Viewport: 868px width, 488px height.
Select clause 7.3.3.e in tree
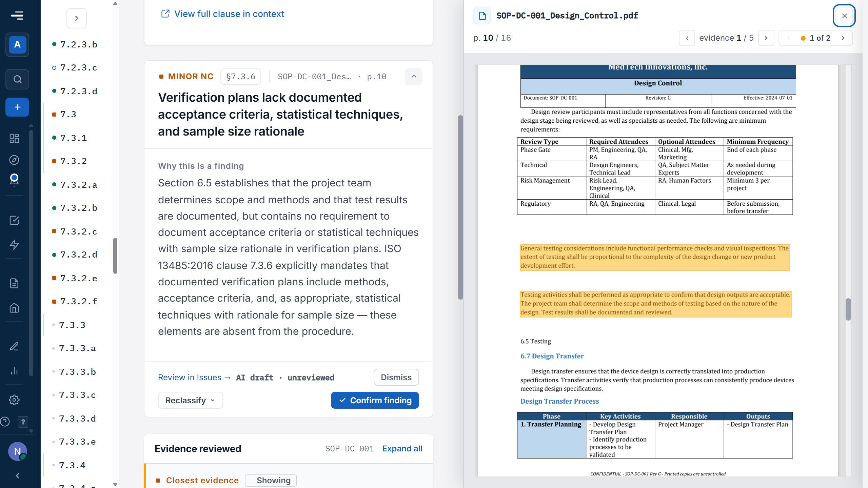(75, 442)
